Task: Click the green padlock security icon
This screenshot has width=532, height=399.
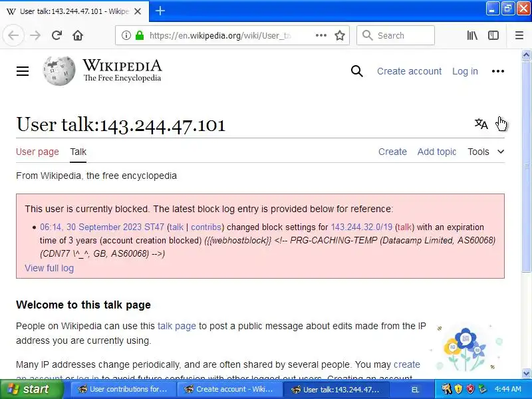Action: [x=140, y=35]
